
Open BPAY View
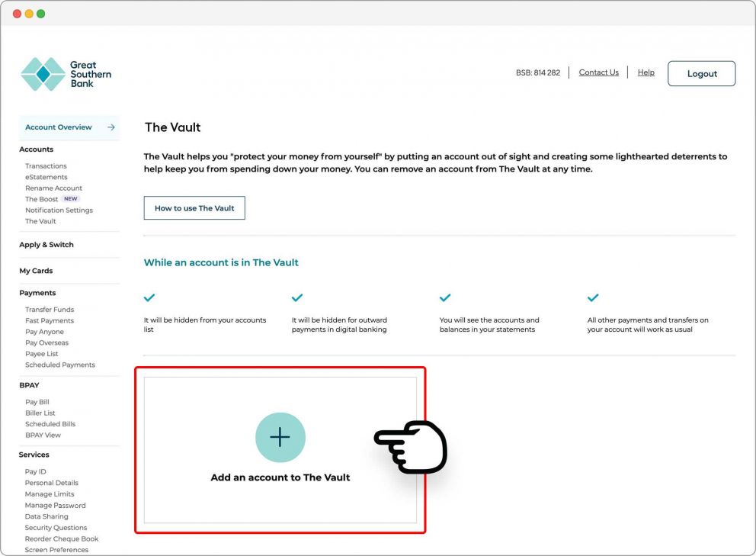click(x=43, y=435)
